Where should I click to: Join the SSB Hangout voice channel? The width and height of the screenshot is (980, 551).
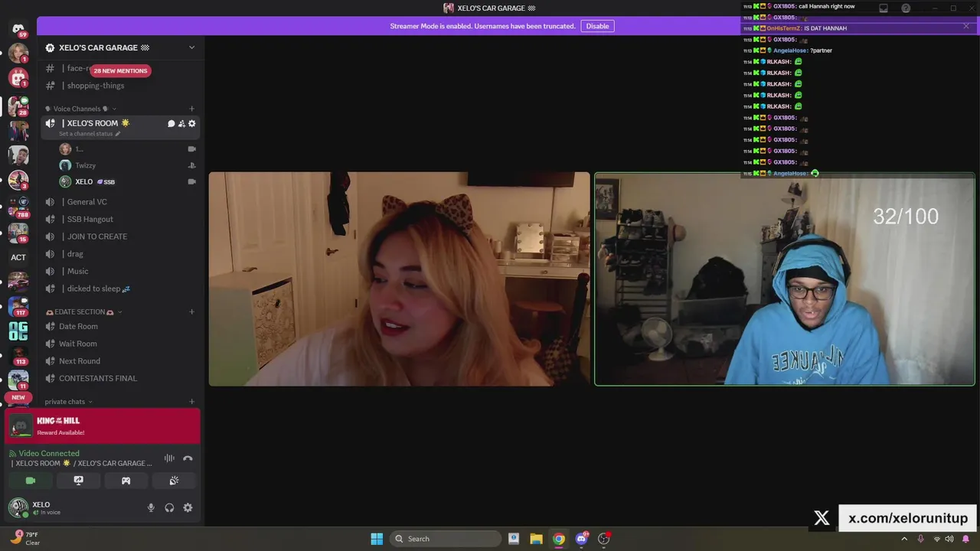pyautogui.click(x=120, y=219)
